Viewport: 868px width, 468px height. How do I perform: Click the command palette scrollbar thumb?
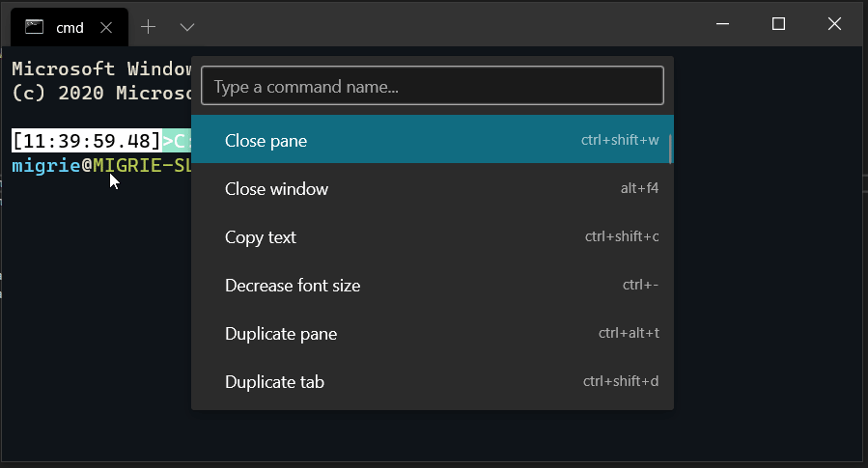(670, 150)
